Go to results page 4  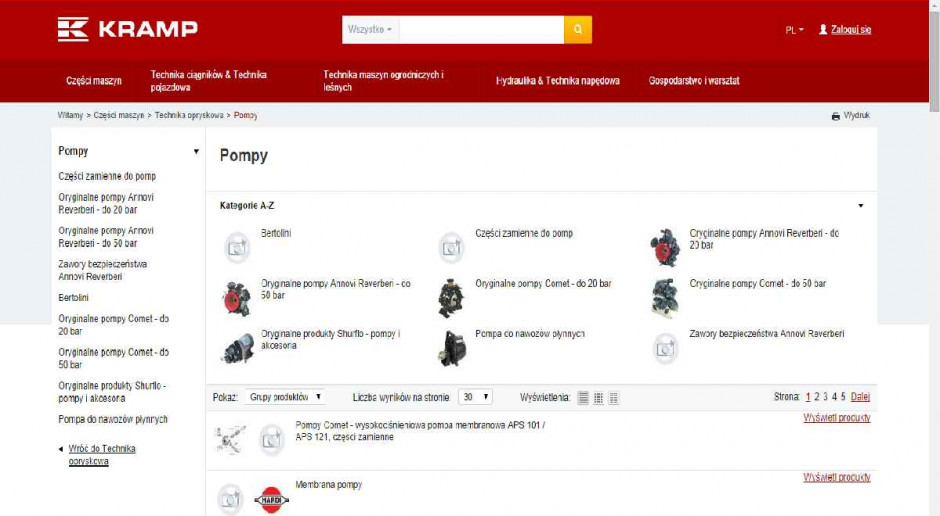coord(834,397)
